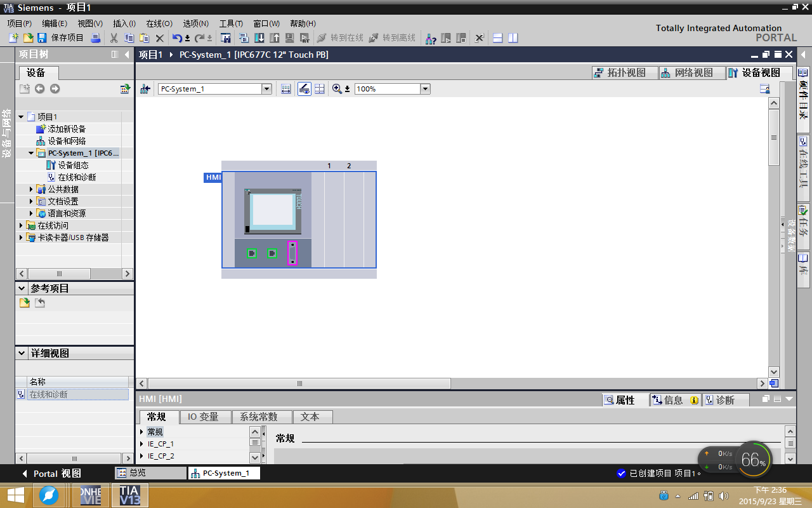Select 设备和网络 in project tree
Viewport: 812px width, 508px height.
[x=67, y=141]
